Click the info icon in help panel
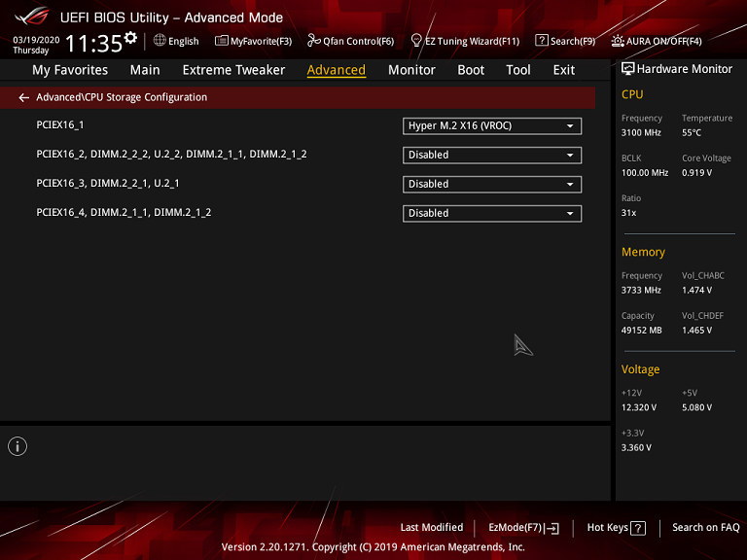Image resolution: width=747 pixels, height=560 pixels. [x=18, y=446]
